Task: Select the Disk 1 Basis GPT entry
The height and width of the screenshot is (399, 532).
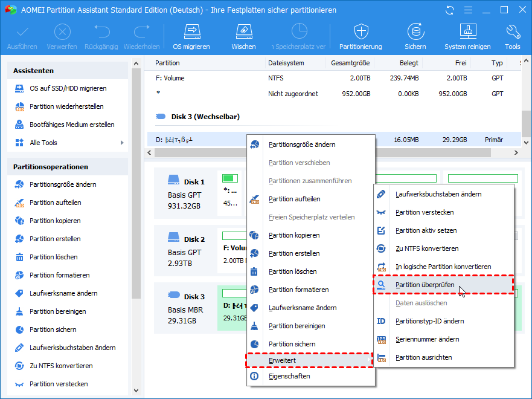Action: point(185,194)
